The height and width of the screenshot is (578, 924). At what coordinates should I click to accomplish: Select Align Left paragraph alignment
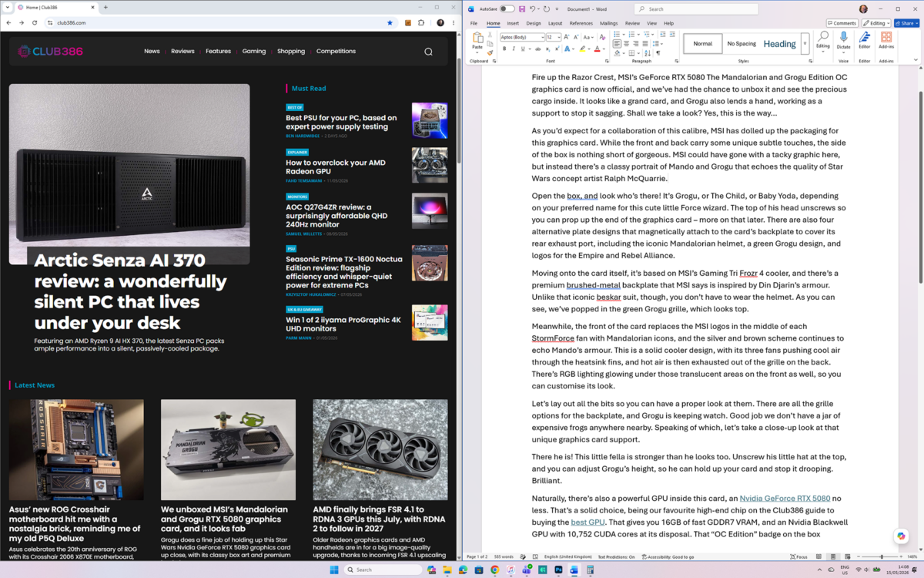pos(617,44)
